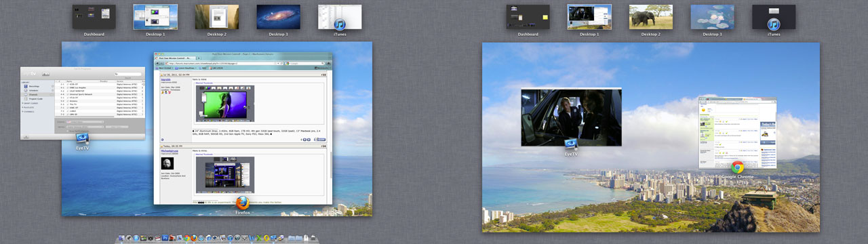Launch Microsoft Word from the Dock
This screenshot has height=244, width=868.
252,238
